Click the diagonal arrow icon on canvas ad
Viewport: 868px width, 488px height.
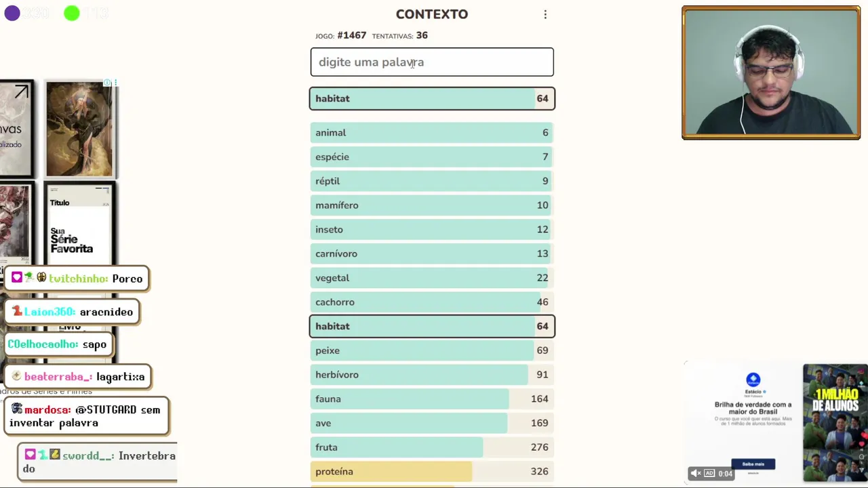point(21,92)
